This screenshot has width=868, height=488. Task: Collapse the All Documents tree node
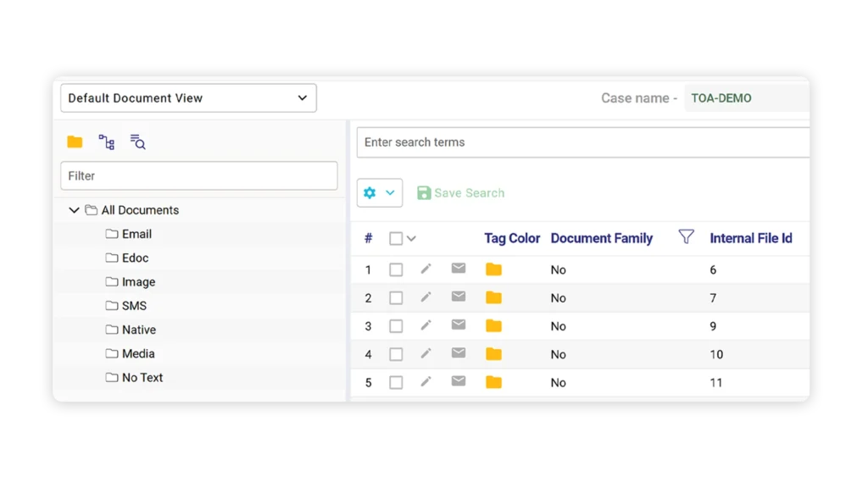point(75,210)
